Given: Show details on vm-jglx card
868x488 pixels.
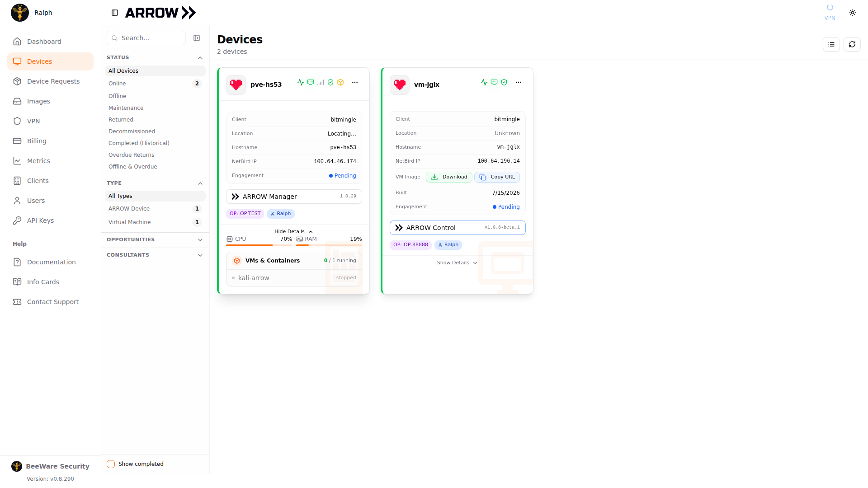Looking at the screenshot, I should pos(457,263).
